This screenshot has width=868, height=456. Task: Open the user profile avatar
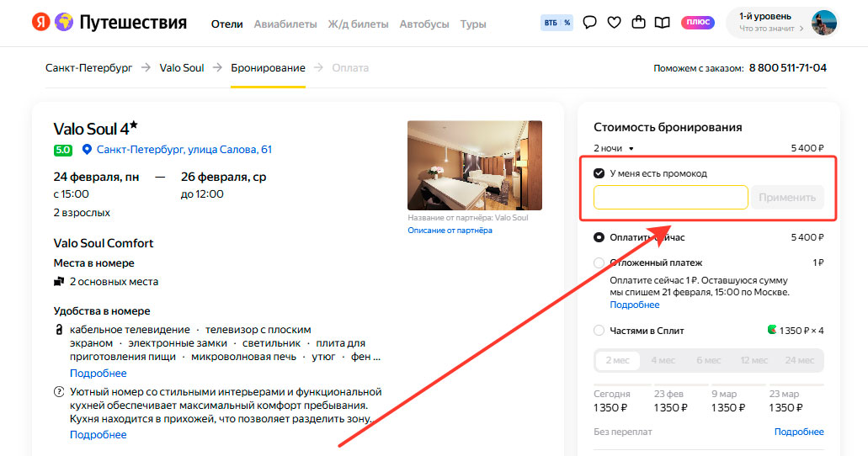click(x=823, y=23)
